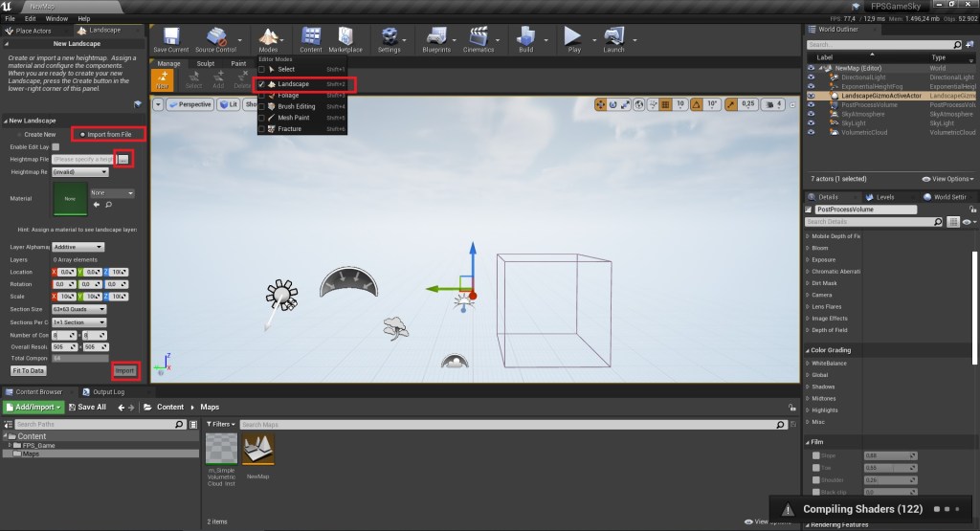Click the Blueprints toolbar icon
The width and height of the screenshot is (980, 531).
(x=435, y=38)
